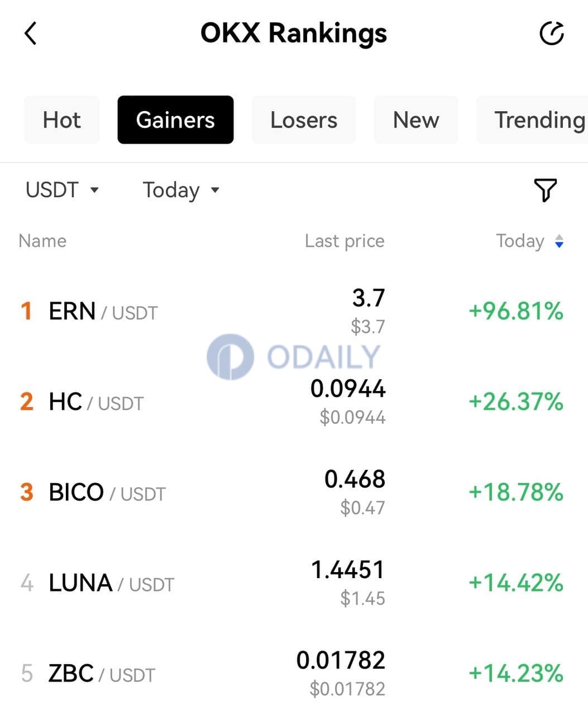Open the Trending tab
The width and height of the screenshot is (588, 715).
(x=532, y=120)
